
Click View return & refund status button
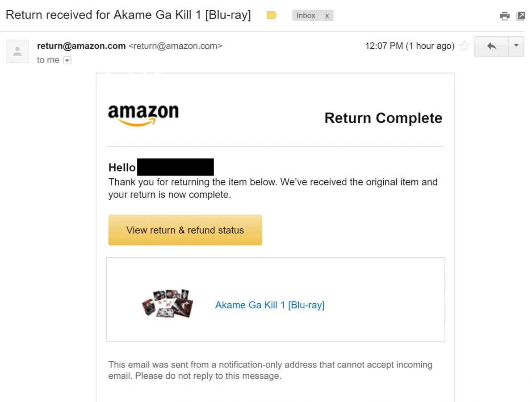(x=185, y=230)
